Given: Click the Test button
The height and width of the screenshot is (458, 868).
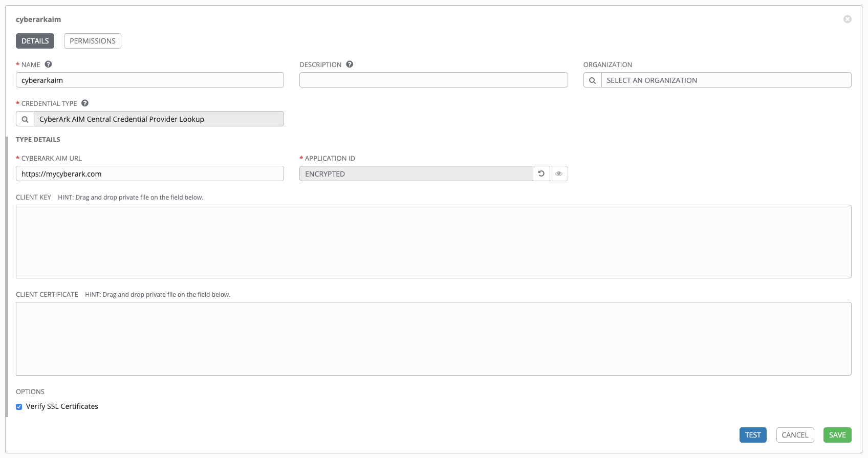Looking at the screenshot, I should (x=753, y=435).
